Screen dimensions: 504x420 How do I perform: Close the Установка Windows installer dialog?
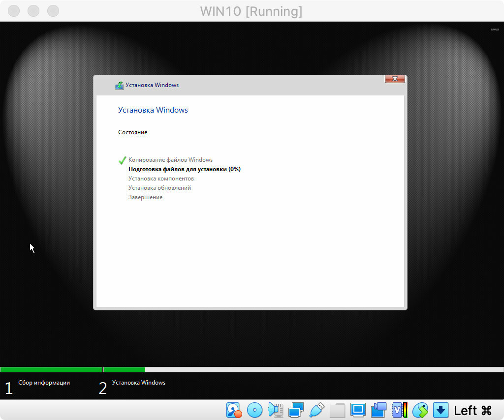(395, 79)
